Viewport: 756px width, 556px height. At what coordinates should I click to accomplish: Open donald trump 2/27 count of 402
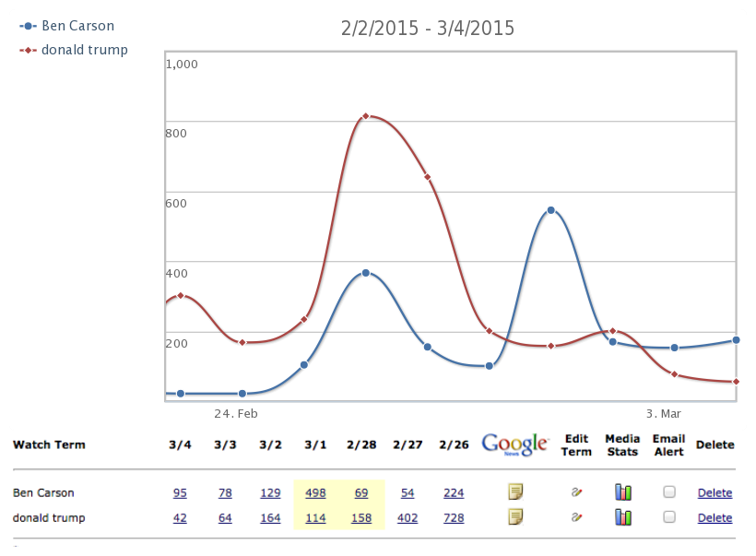point(407,518)
